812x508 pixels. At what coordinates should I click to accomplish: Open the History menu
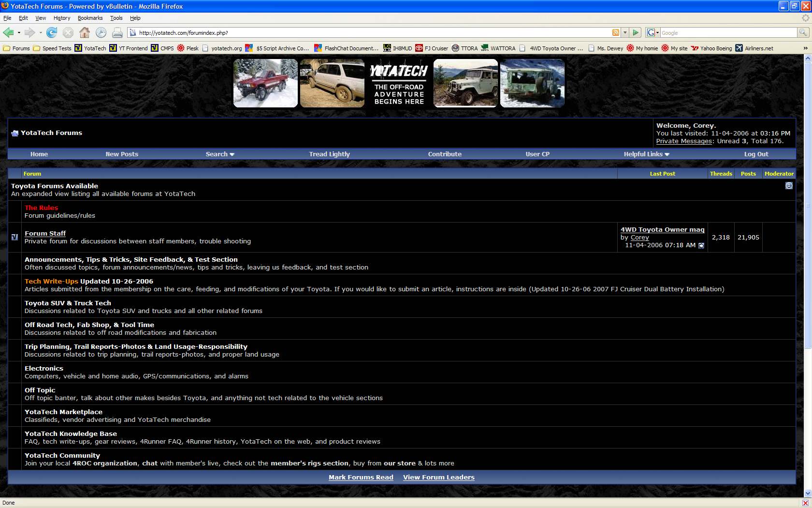[x=62, y=18]
